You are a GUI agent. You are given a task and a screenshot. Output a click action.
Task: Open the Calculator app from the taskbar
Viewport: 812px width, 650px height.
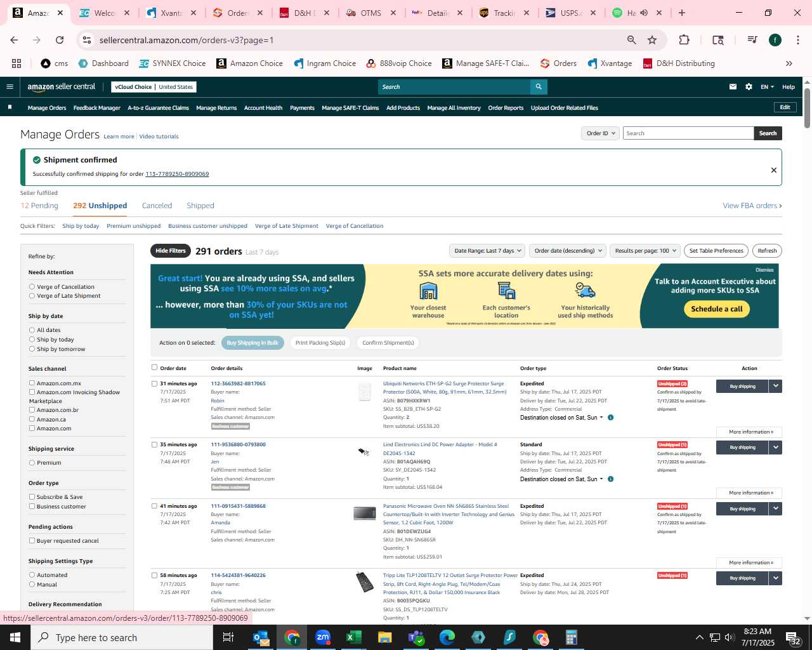[x=571, y=637]
